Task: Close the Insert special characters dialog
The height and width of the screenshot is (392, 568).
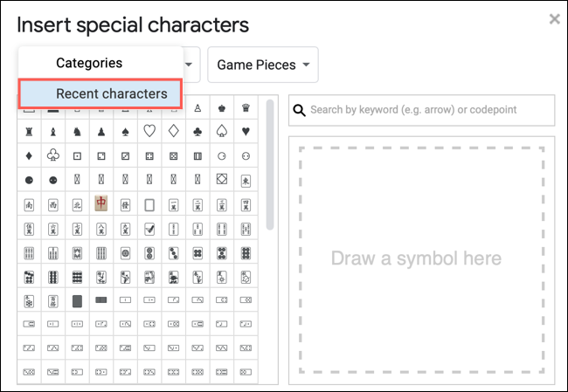Action: coord(554,19)
